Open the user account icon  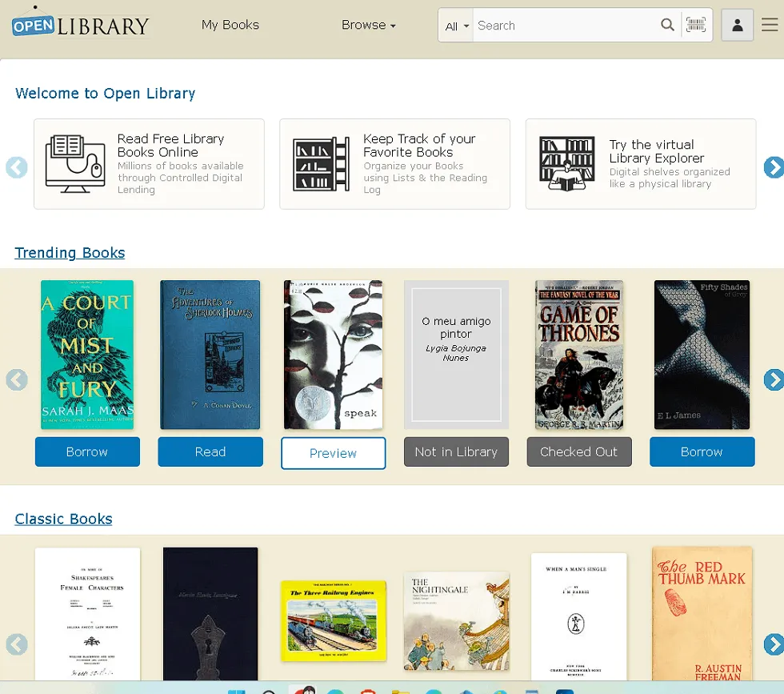pos(737,25)
